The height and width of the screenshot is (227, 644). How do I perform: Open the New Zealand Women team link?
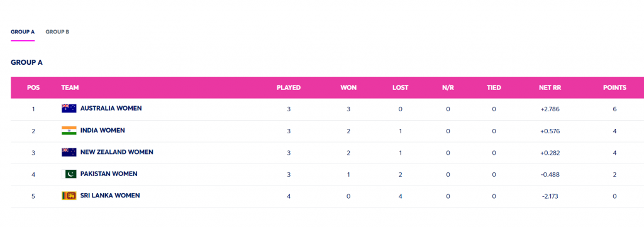[116, 152]
